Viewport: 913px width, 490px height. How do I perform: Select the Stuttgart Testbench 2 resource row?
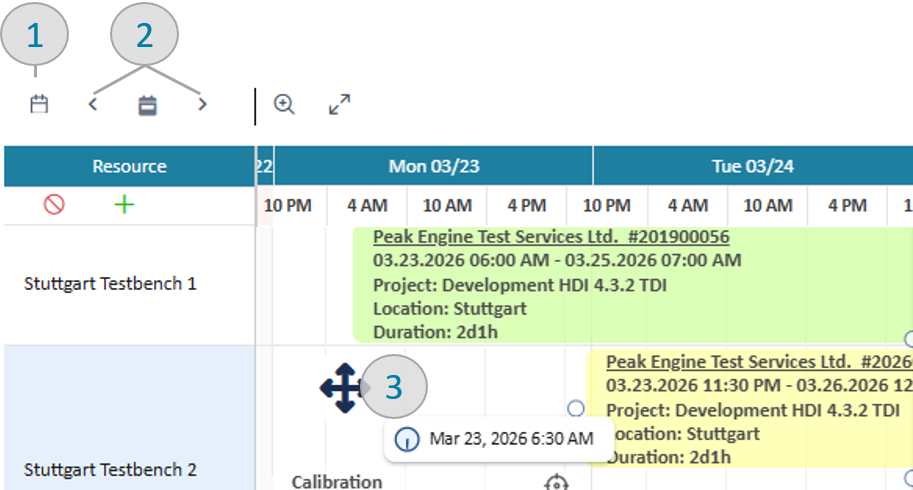point(129,417)
